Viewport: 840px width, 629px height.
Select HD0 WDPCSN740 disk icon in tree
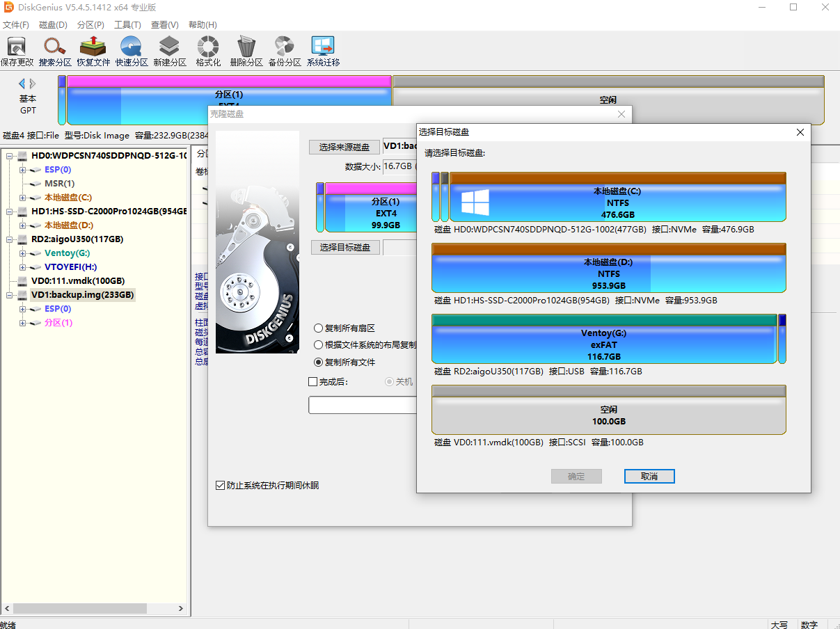point(22,156)
